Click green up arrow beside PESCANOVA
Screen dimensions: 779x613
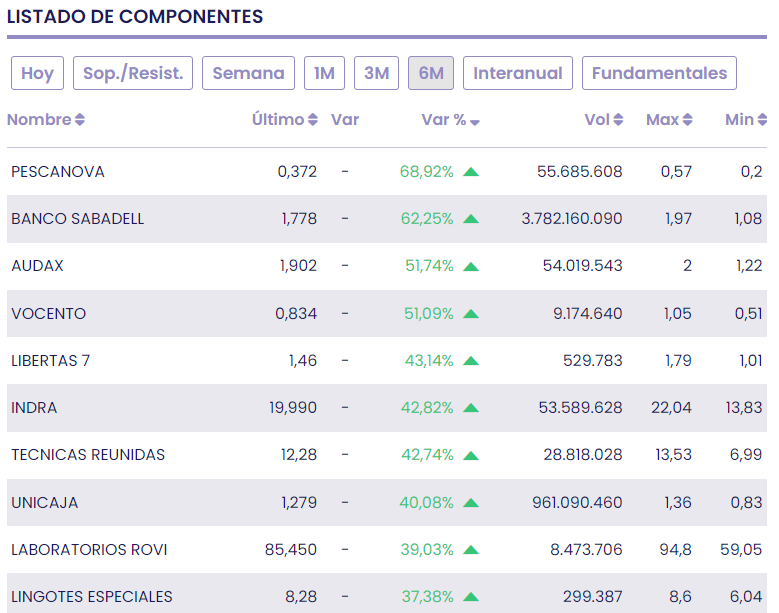[x=471, y=172]
